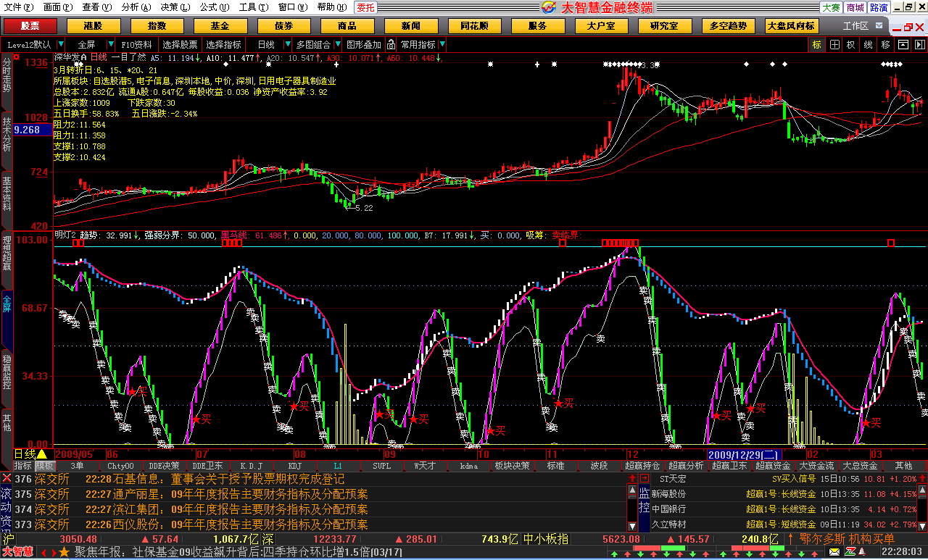Click the 大智慧 logo in bottom-left corner
928x560 pixels.
coord(17,553)
